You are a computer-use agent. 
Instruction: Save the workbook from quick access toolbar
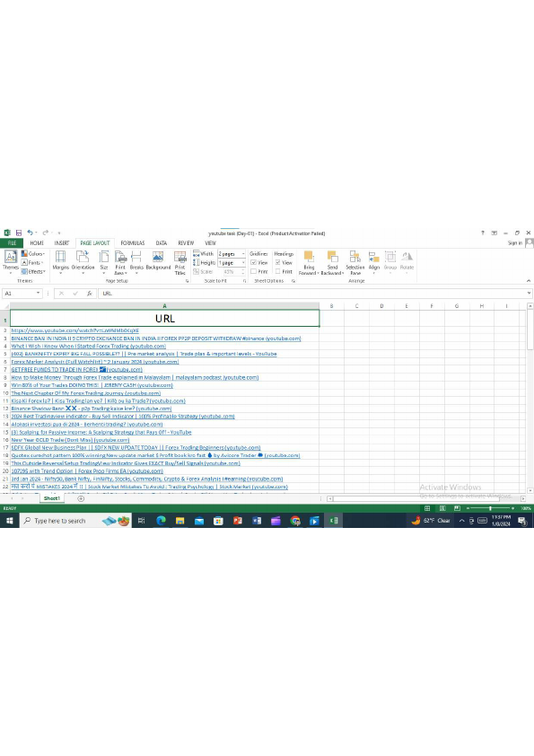click(19, 233)
